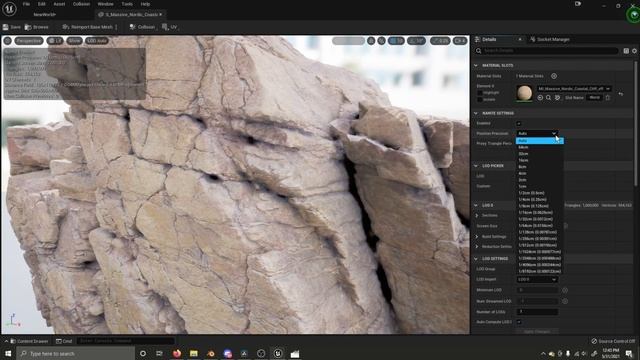This screenshot has height=360, width=640.
Task: Switch to the Socket Manager tab
Action: [550, 40]
